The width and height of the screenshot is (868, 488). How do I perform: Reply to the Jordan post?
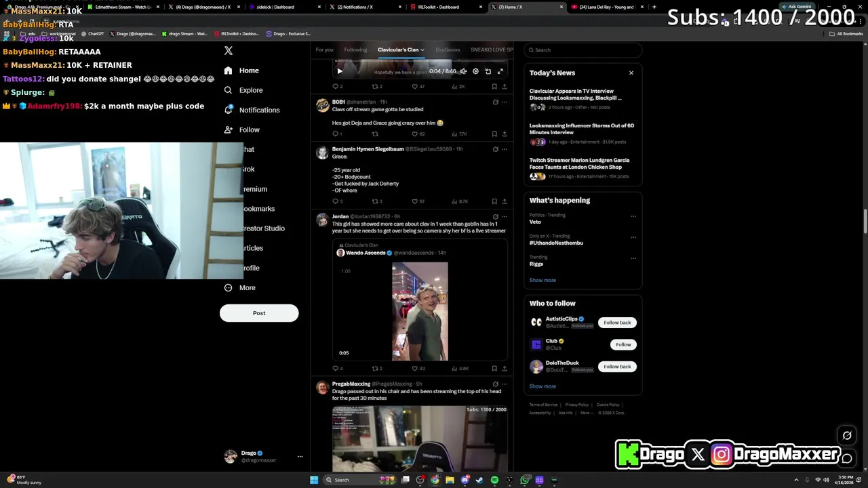coord(336,369)
